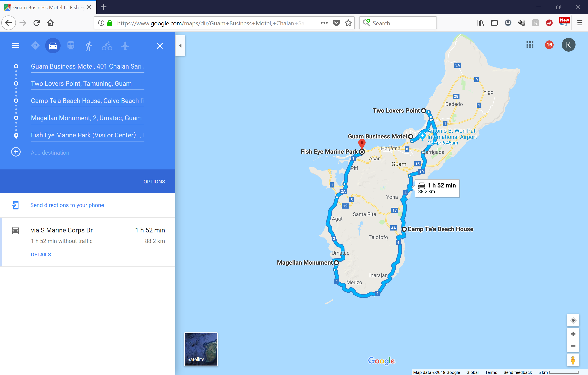Image resolution: width=588 pixels, height=375 pixels.
Task: Send directions to your phone
Action: point(67,205)
